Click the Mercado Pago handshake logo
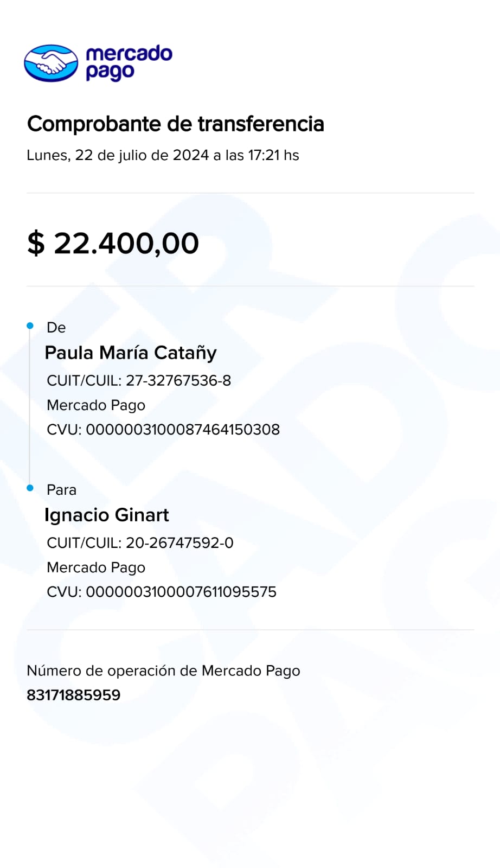Viewport: 500px width, 868px height. coord(51,63)
